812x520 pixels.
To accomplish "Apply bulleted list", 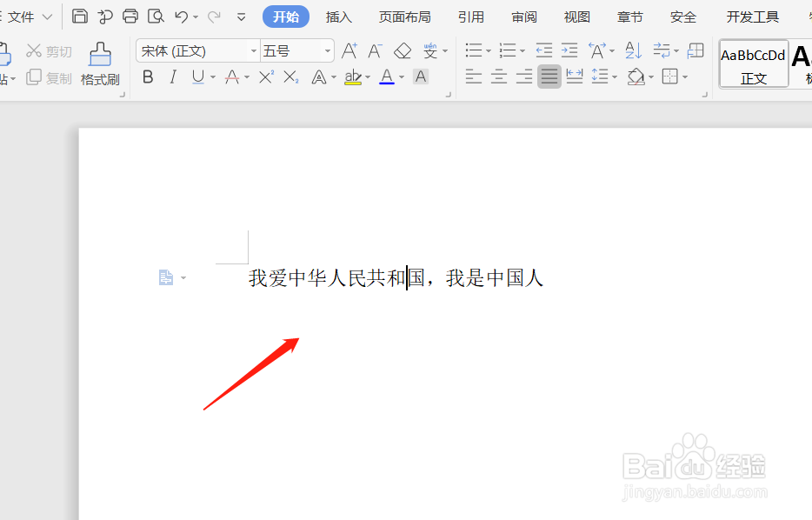I will (x=473, y=50).
